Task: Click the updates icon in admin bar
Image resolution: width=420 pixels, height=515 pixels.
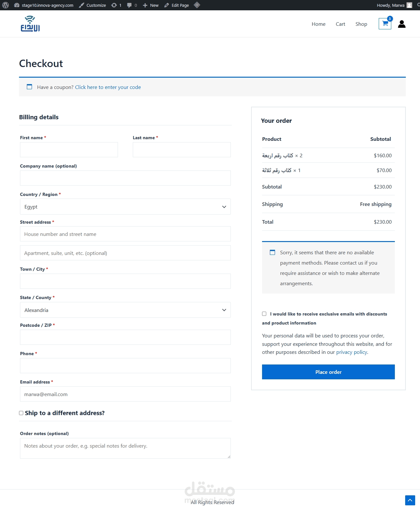Action: click(116, 5)
